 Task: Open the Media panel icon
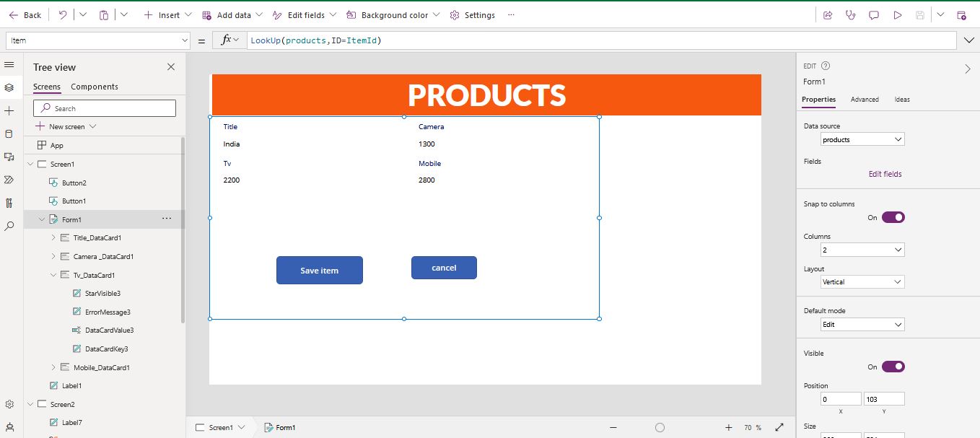point(10,157)
